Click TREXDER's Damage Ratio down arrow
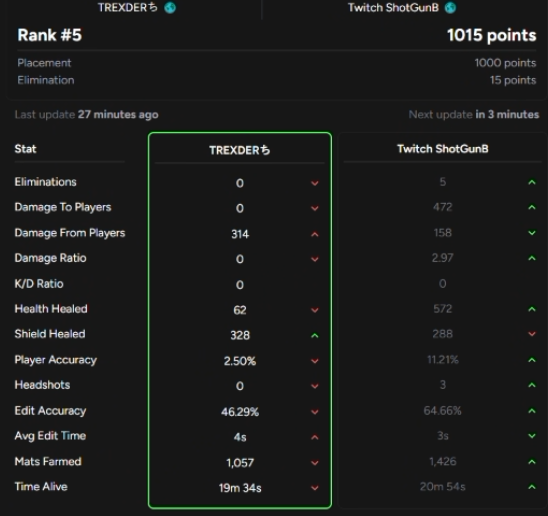548x516 pixels. coord(315,259)
